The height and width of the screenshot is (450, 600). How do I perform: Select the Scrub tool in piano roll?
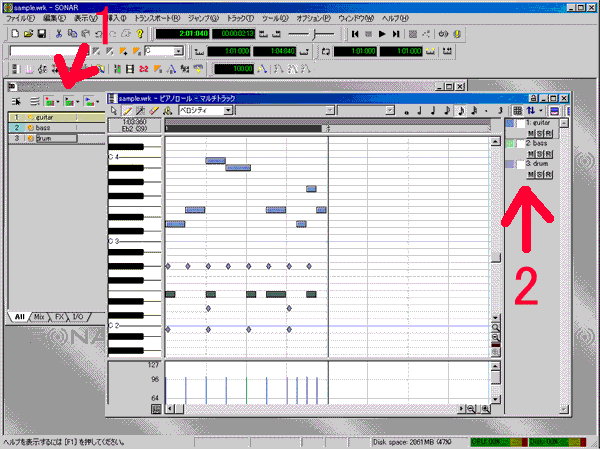[167, 111]
